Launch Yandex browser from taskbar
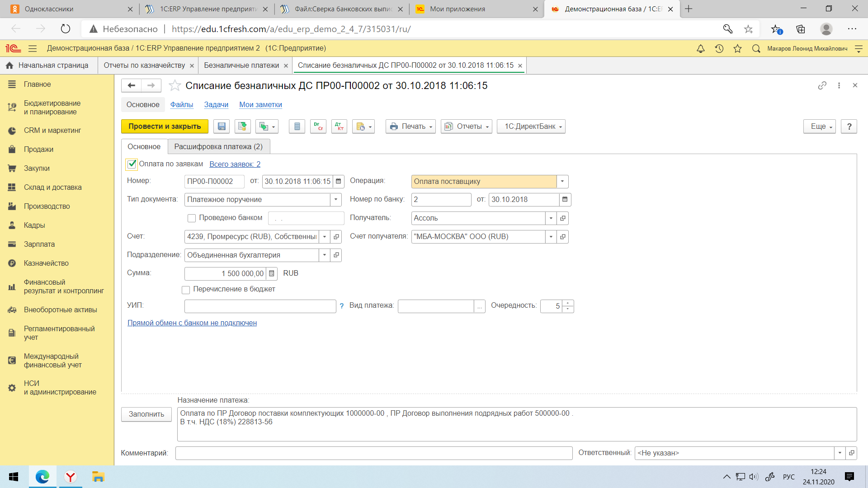 pyautogui.click(x=71, y=477)
